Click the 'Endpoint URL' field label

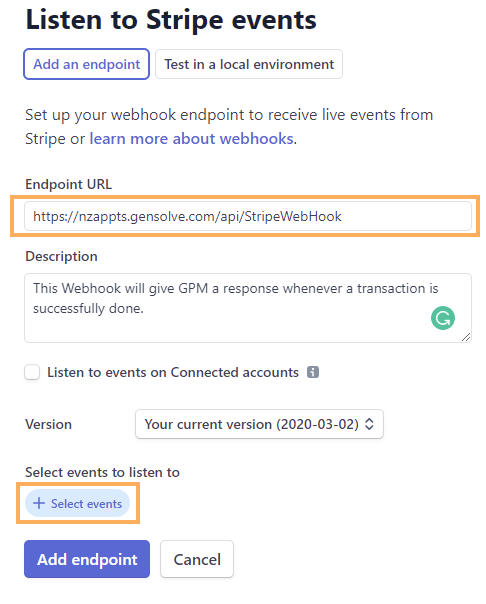69,184
